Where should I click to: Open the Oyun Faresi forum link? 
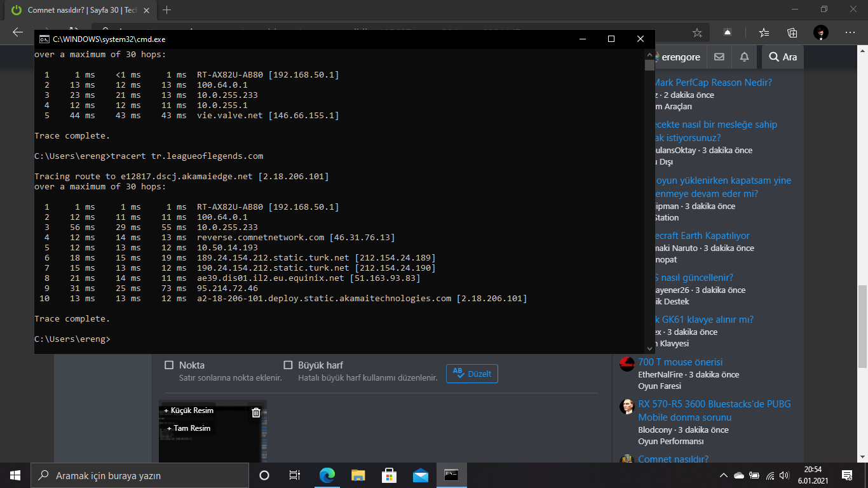[660, 386]
